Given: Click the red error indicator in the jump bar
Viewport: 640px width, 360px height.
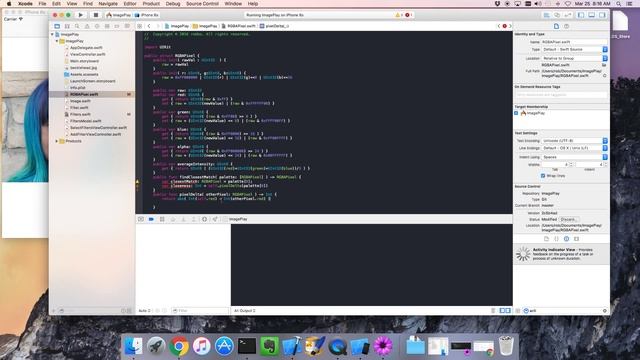Looking at the screenshot, I should (x=504, y=26).
